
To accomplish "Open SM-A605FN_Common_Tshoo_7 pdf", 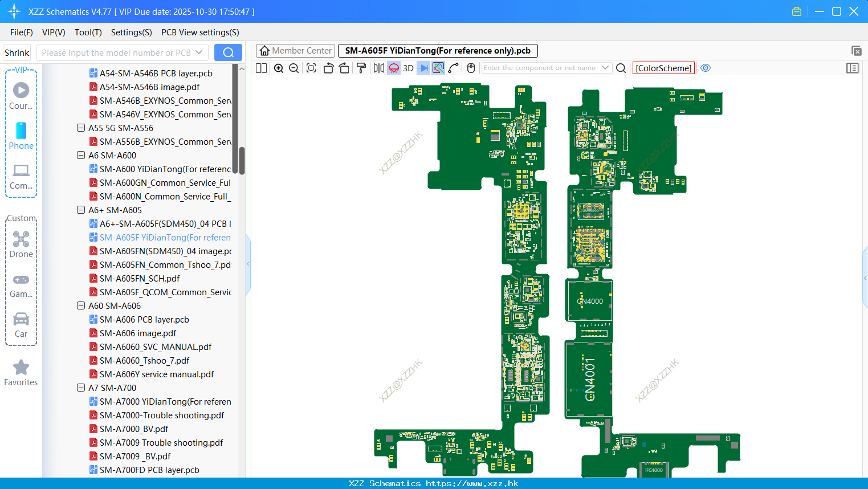I will click(160, 265).
